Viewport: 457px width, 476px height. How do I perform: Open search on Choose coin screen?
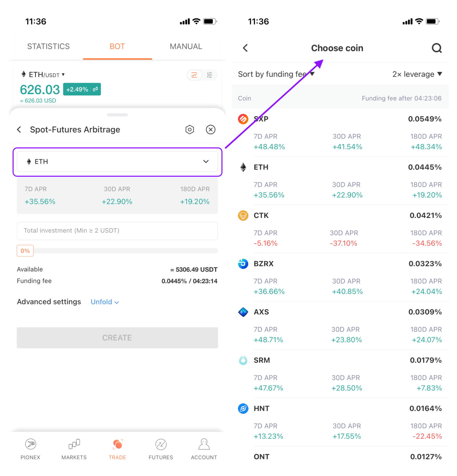[x=437, y=48]
